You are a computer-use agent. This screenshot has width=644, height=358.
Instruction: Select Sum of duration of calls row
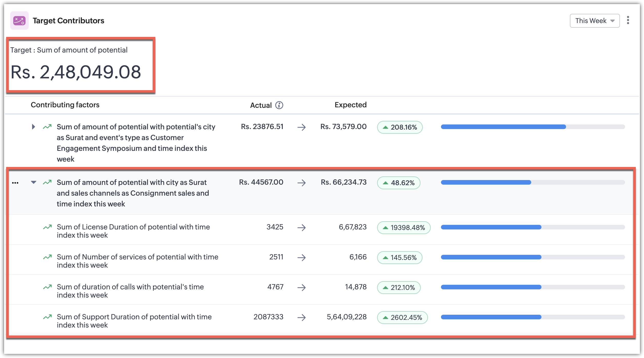coord(130,291)
